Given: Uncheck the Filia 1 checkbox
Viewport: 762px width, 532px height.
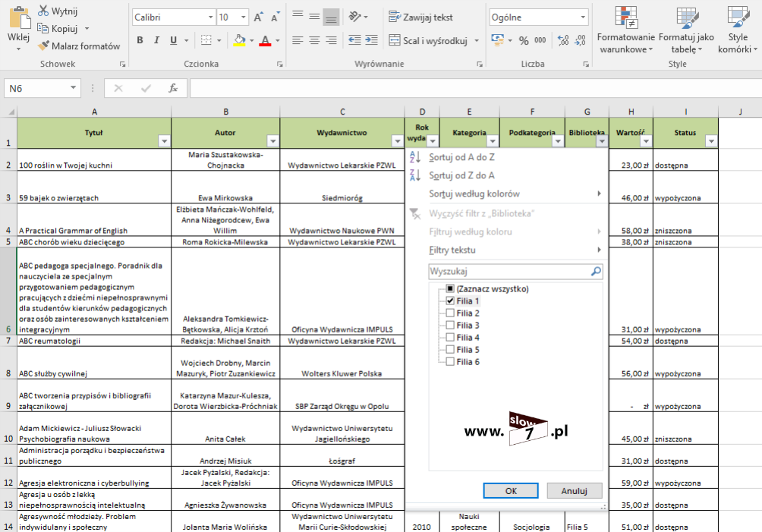Looking at the screenshot, I should pyautogui.click(x=450, y=301).
